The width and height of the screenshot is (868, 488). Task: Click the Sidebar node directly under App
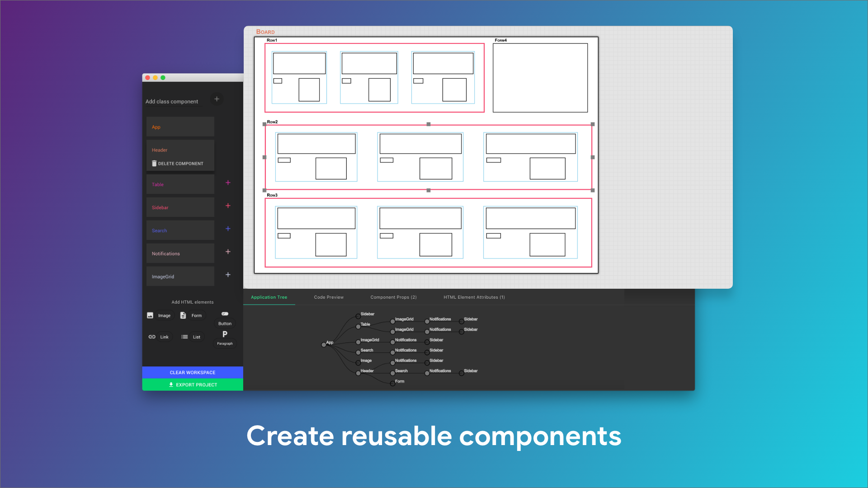pyautogui.click(x=358, y=316)
